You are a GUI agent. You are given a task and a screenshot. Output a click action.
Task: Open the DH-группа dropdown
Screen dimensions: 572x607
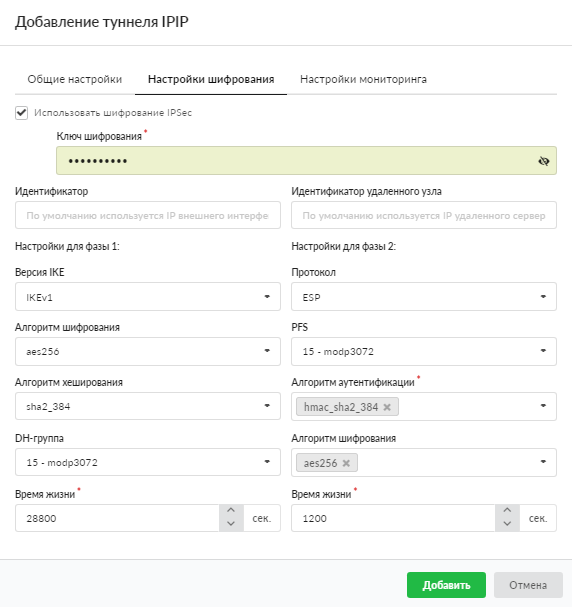(148, 462)
